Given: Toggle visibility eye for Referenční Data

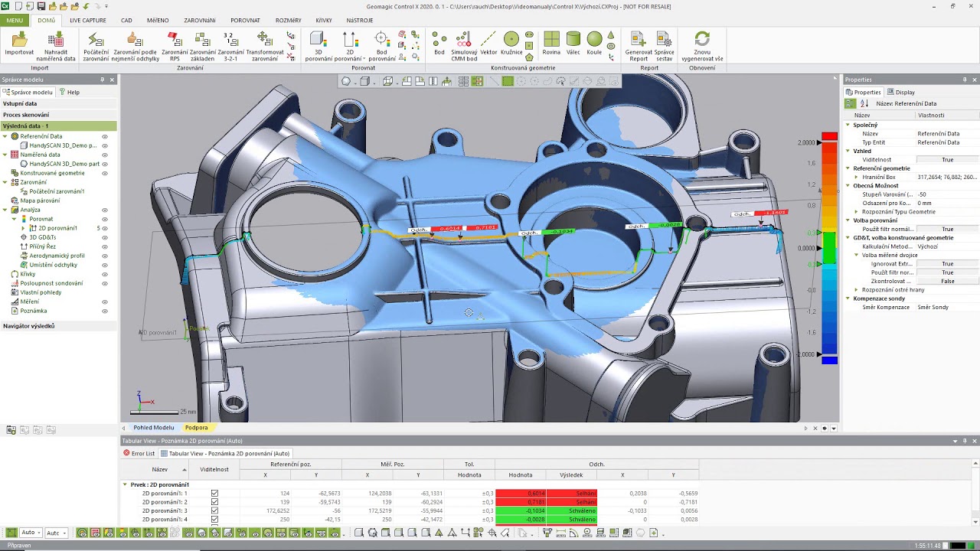Looking at the screenshot, I should 105,136.
